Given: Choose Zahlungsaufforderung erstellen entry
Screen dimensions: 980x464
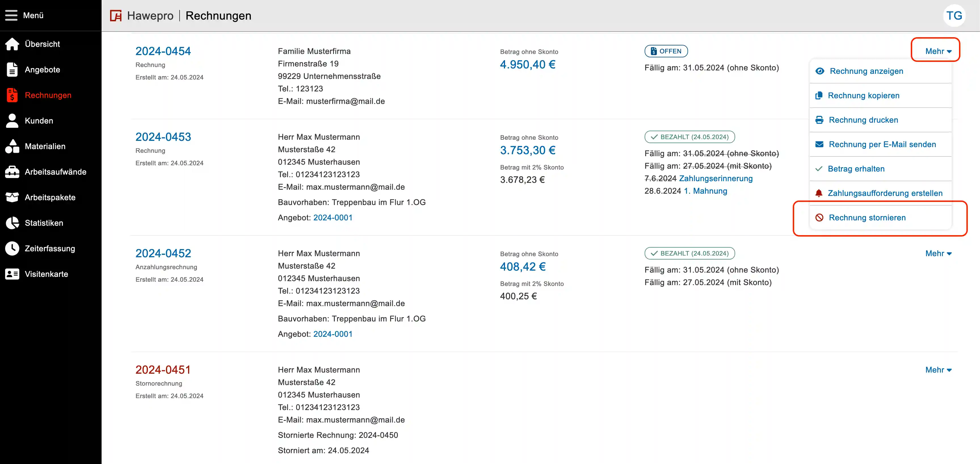Looking at the screenshot, I should pos(880,193).
